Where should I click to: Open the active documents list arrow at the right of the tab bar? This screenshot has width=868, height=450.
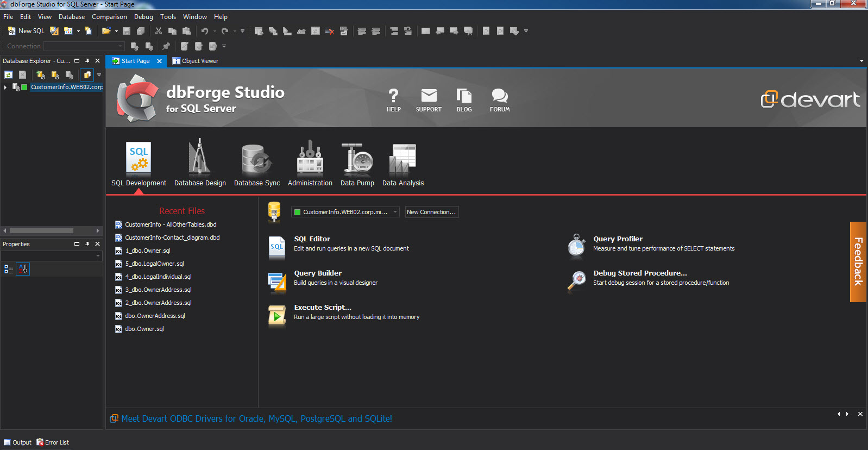[861, 61]
